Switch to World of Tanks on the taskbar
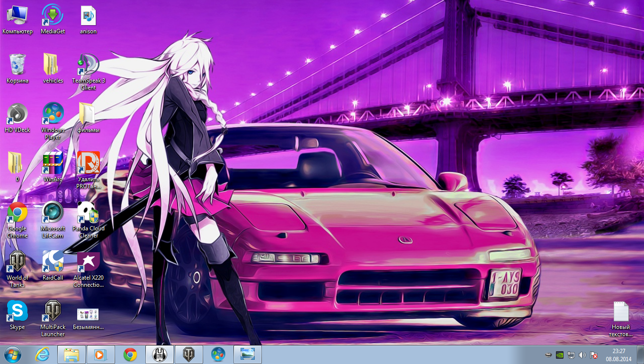The height and width of the screenshot is (364, 644). coord(189,355)
